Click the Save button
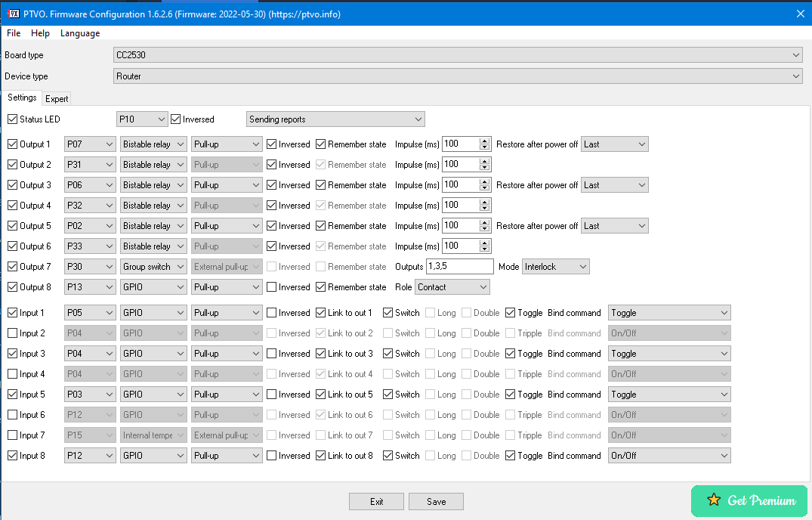This screenshot has width=812, height=520. point(436,501)
